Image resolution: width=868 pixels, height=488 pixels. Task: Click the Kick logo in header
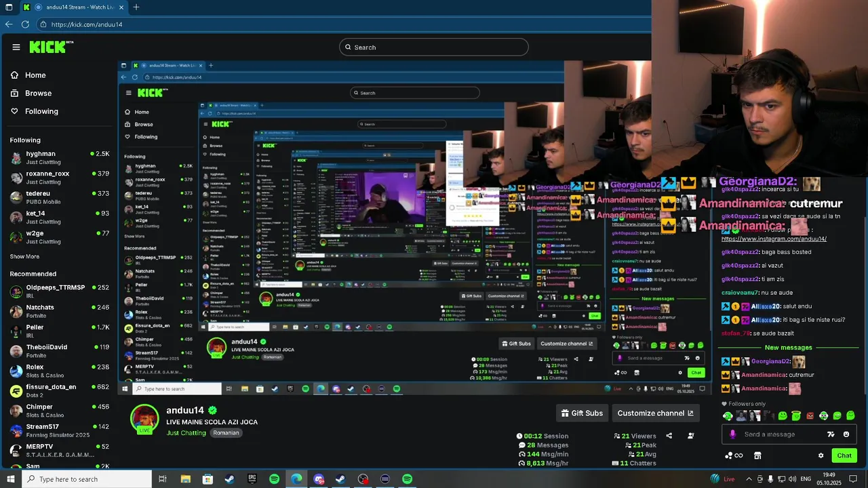[51, 47]
